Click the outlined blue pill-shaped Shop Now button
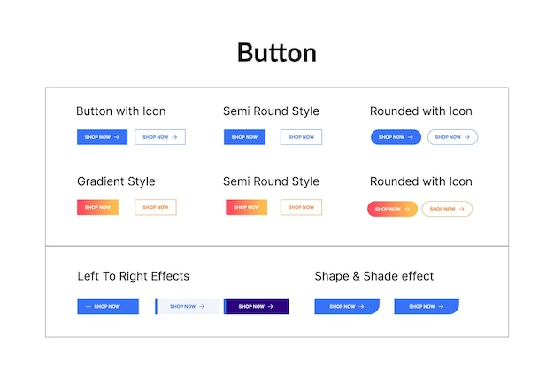Image resolution: width=554 pixels, height=392 pixels. [x=452, y=137]
